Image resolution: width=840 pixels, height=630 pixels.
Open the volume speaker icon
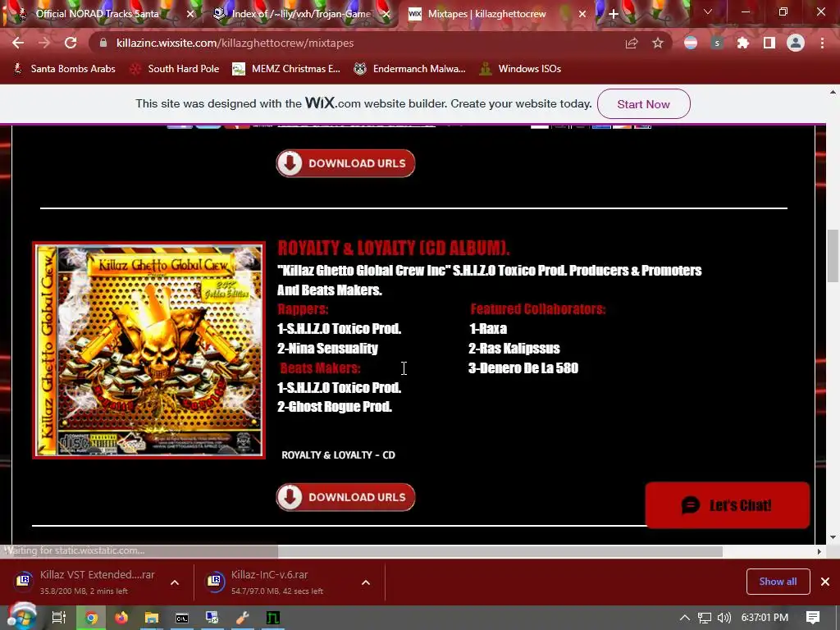[724, 618]
